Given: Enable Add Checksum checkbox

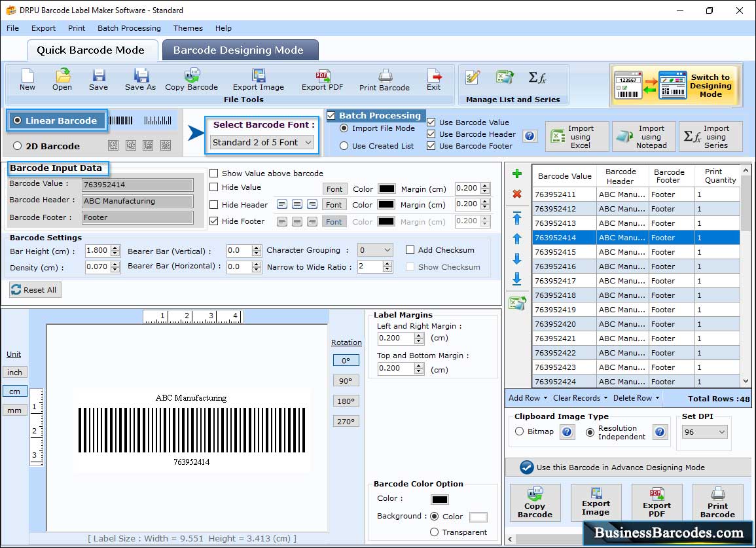Looking at the screenshot, I should [x=410, y=250].
